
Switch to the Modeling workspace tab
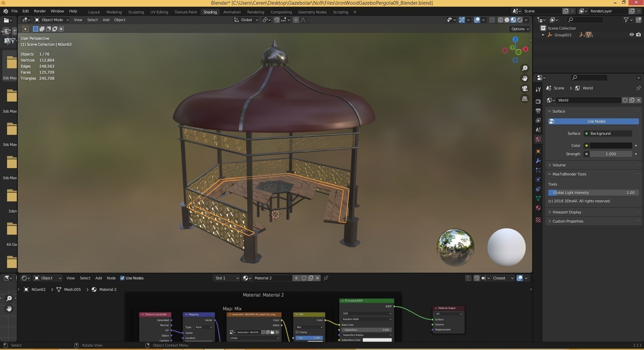click(114, 12)
